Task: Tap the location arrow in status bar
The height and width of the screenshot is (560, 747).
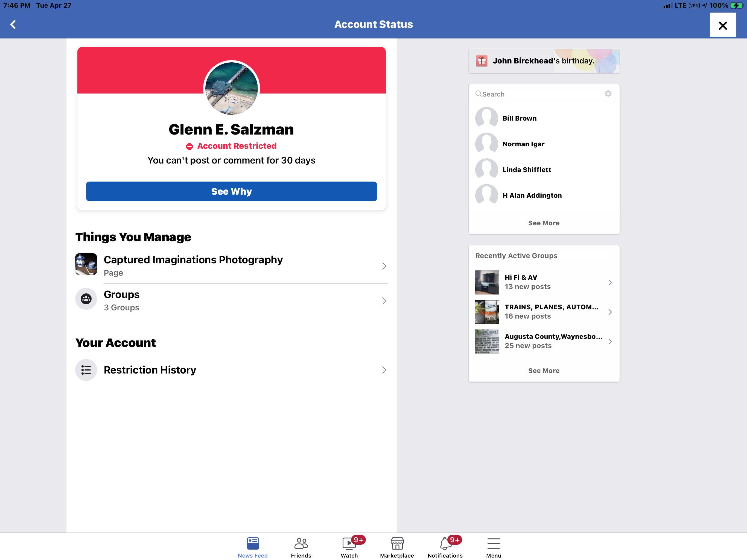Action: point(704,5)
